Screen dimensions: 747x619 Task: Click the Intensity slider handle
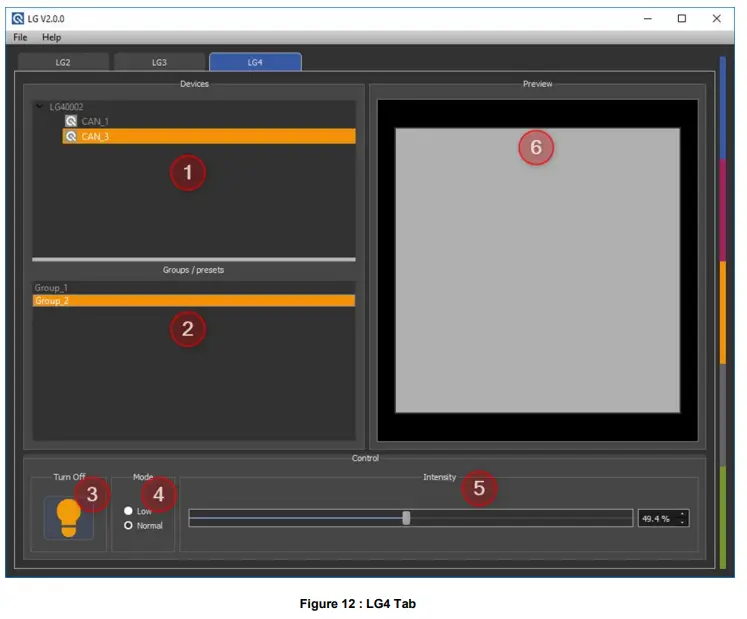(x=406, y=518)
